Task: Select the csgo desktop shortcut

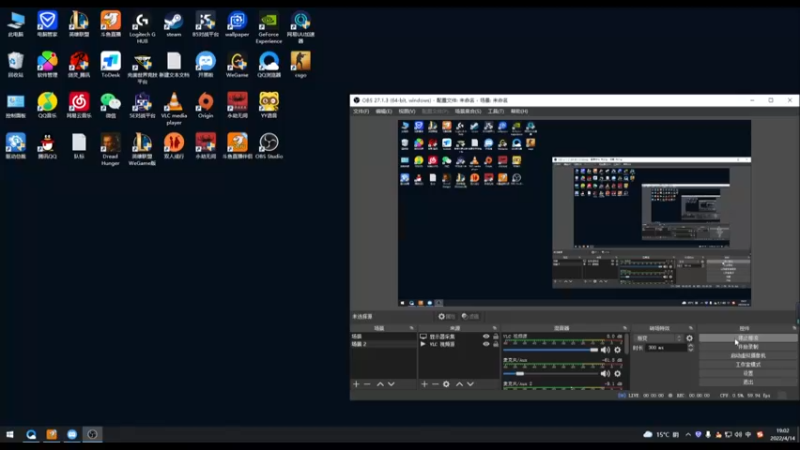Action: pyautogui.click(x=301, y=64)
